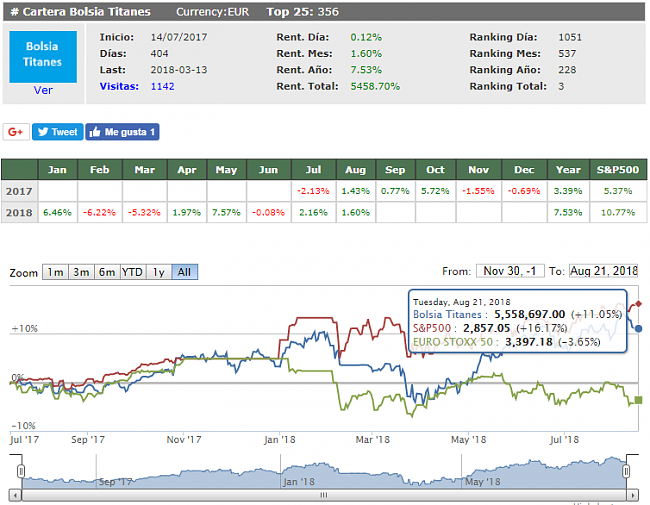Set chart zoom to 3m
The width and height of the screenshot is (650, 505).
point(81,272)
